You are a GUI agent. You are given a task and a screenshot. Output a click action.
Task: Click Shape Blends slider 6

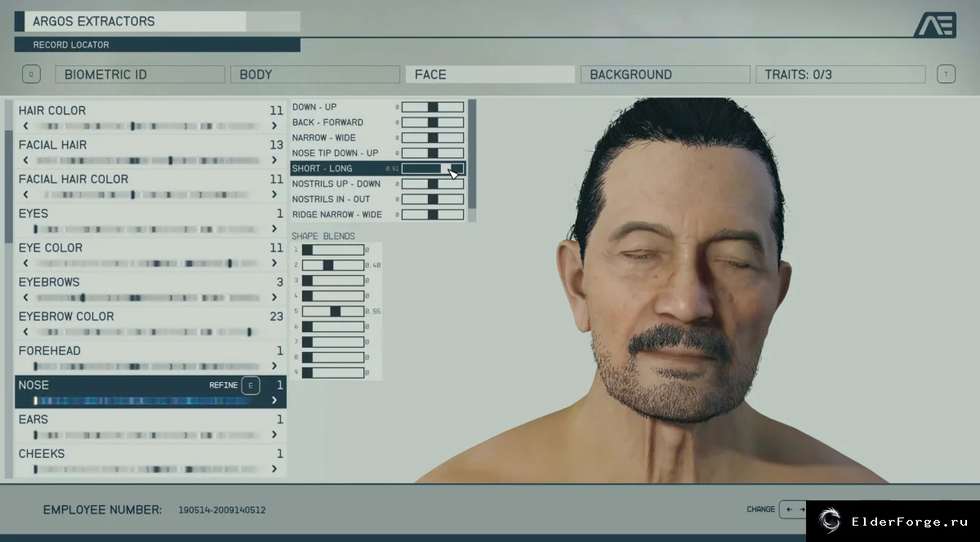(333, 327)
